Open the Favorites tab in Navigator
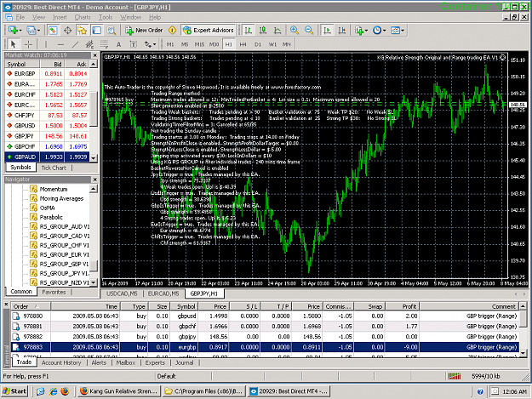Image resolution: width=532 pixels, height=399 pixels. coord(54,292)
